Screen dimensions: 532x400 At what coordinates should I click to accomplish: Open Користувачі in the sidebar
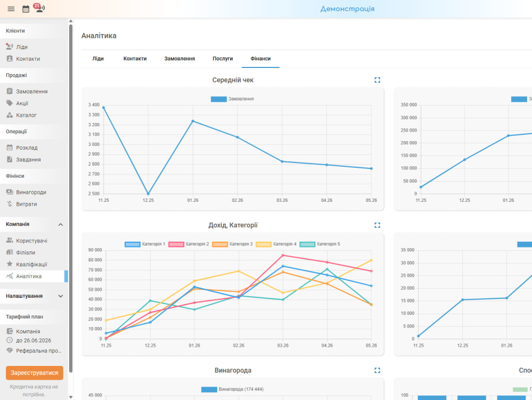pos(32,241)
